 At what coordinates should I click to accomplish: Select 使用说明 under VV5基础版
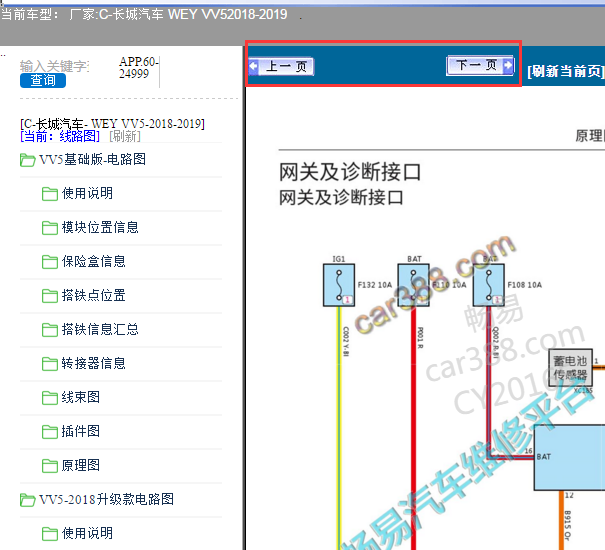click(88, 193)
